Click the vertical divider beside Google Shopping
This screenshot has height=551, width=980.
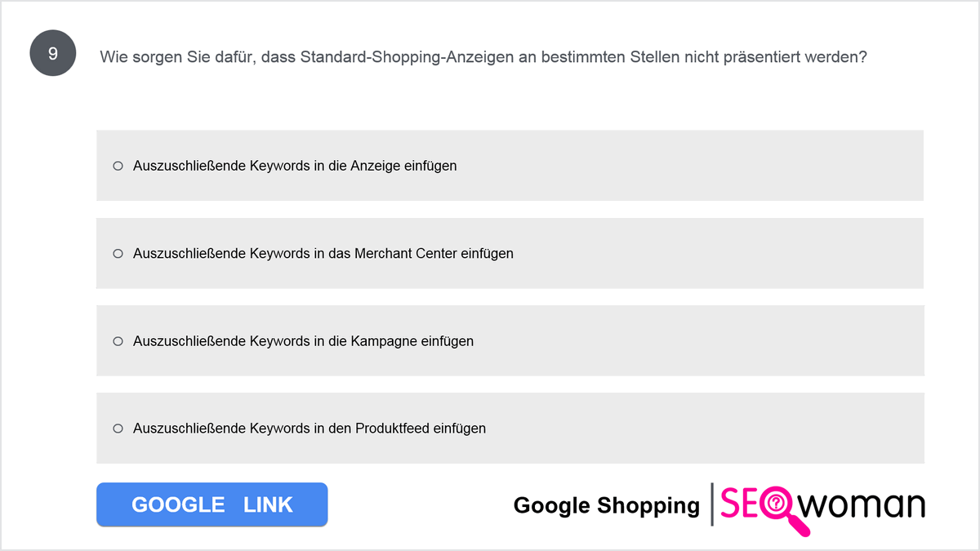click(x=712, y=504)
